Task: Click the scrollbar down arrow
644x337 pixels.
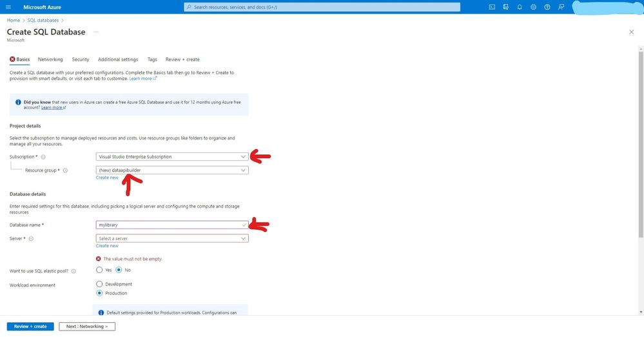Action: pos(641,312)
